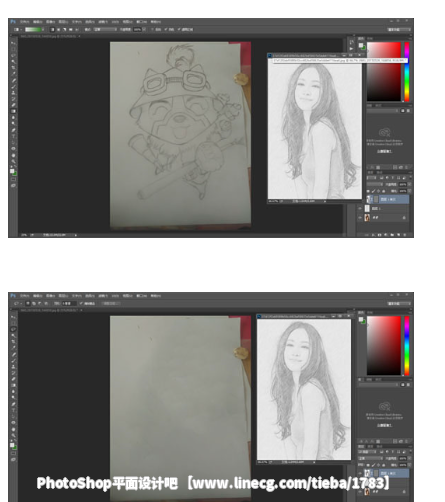The height and width of the screenshot is (502, 445).
Task: Open the Layers opacity dropdown in the Teemo-sketch window
Action: coord(409,184)
